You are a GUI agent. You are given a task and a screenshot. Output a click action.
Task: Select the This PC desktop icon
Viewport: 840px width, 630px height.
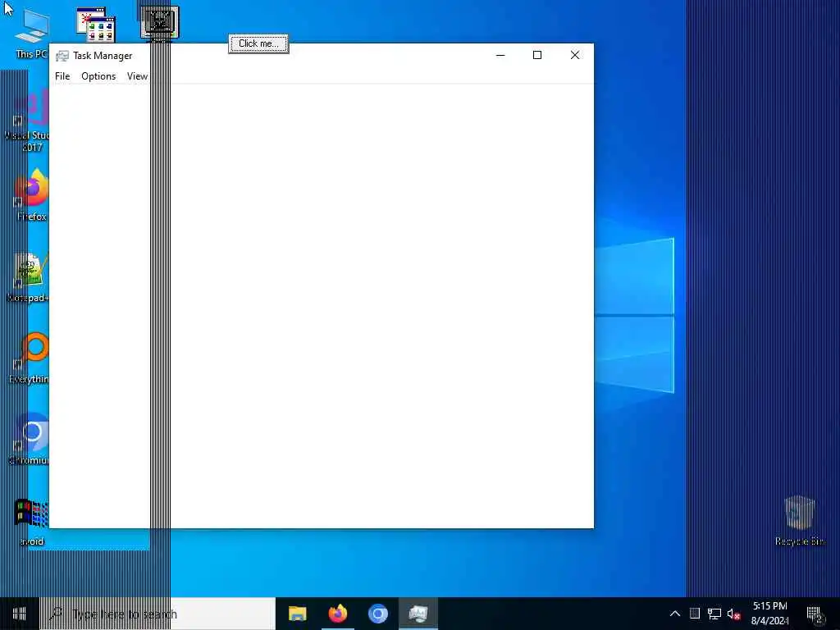point(31,32)
